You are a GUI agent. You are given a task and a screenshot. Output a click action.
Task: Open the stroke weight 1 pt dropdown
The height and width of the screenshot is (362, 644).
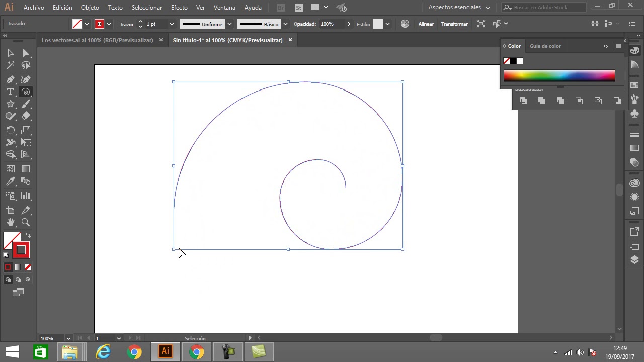[172, 24]
